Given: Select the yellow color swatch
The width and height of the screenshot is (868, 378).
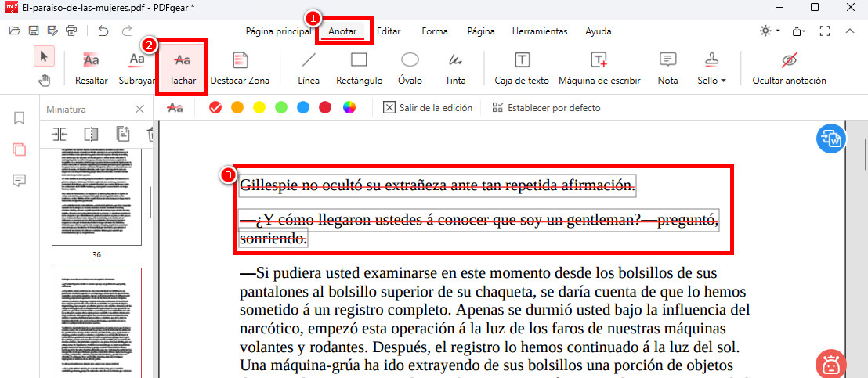Looking at the screenshot, I should point(259,108).
